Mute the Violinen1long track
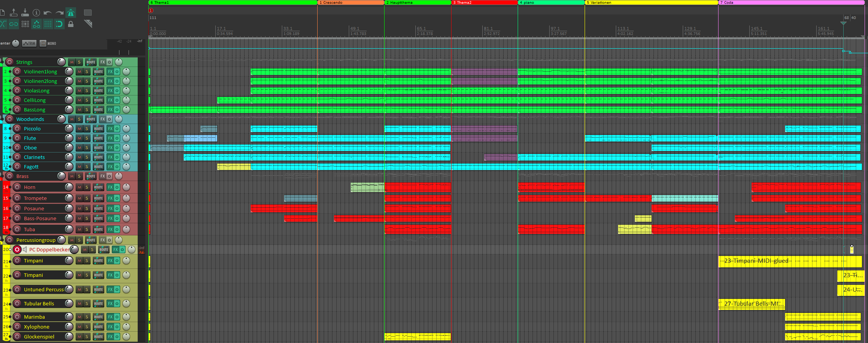Screen dimensions: 868x343 tap(79, 71)
